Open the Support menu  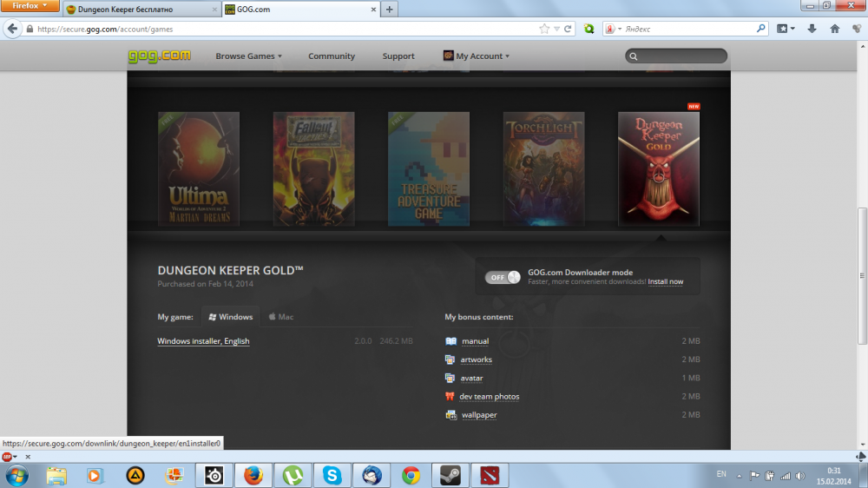pyautogui.click(x=398, y=56)
